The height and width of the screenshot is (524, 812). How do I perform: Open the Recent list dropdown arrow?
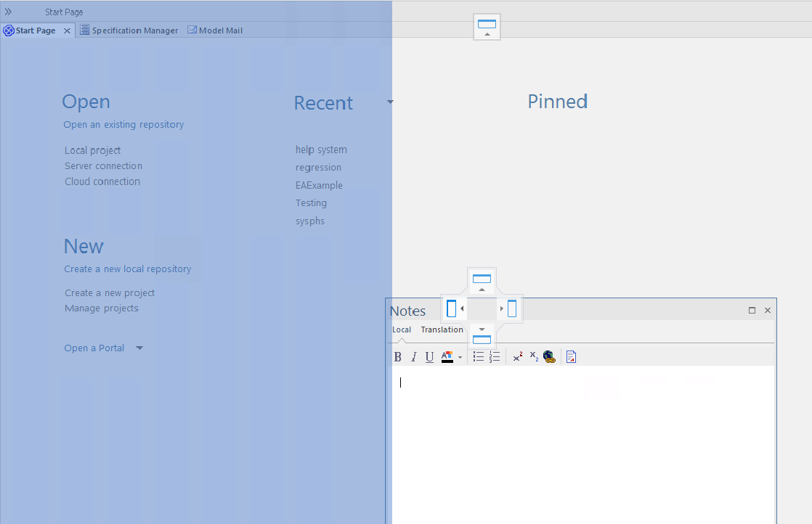390,102
